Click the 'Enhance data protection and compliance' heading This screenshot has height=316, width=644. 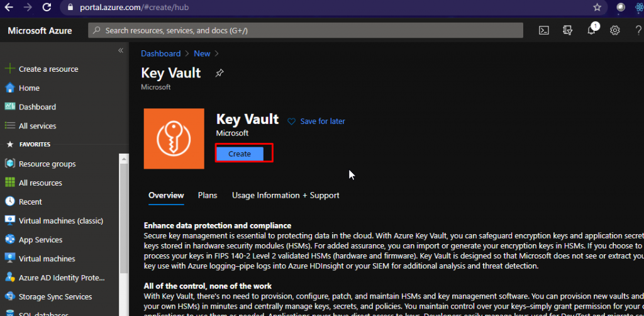tap(218, 225)
